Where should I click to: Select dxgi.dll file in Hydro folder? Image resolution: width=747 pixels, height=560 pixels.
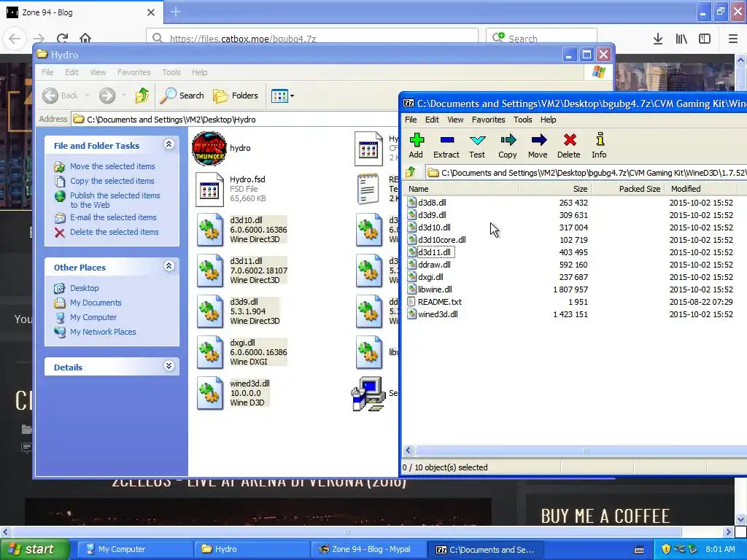(210, 353)
